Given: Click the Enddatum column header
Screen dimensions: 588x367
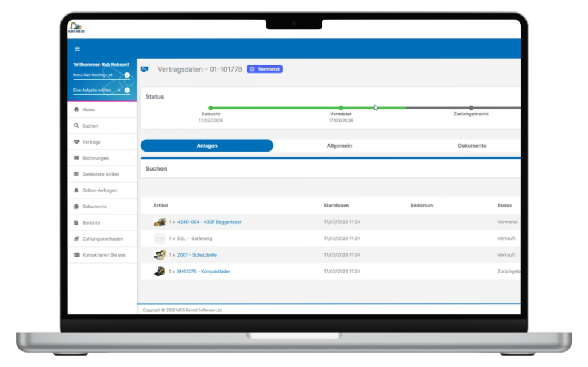Looking at the screenshot, I should click(421, 206).
